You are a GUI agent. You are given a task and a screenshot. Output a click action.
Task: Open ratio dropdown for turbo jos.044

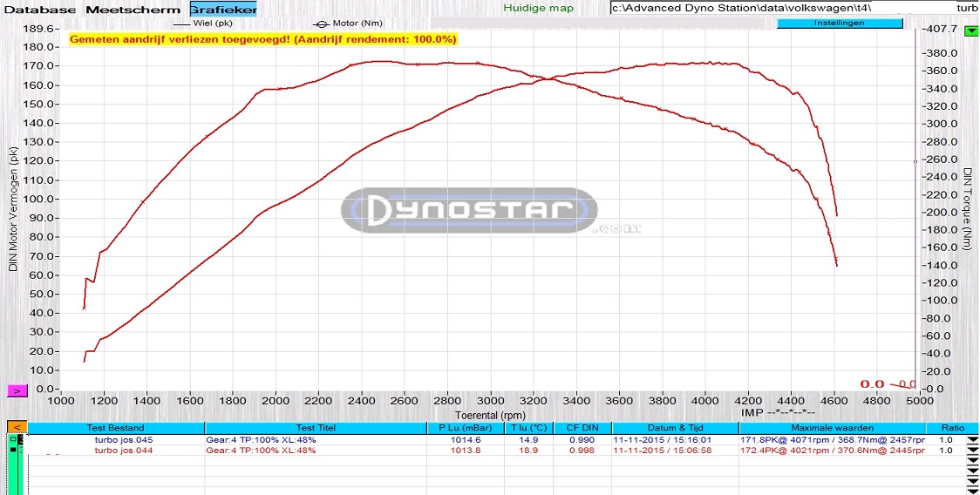(972, 451)
